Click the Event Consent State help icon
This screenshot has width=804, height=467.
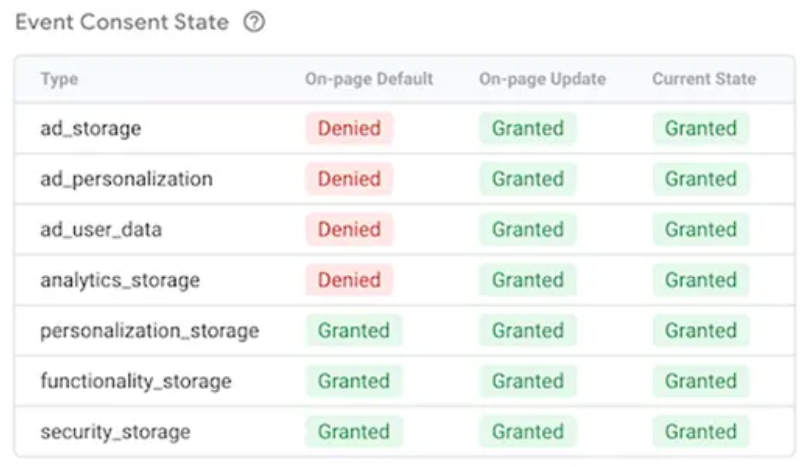point(254,22)
